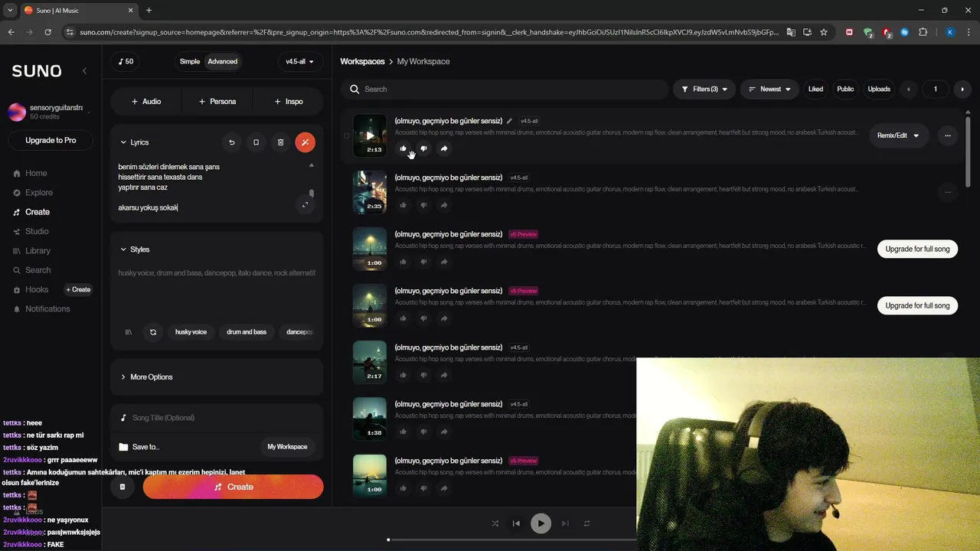Refresh suggested style tags
This screenshot has width=980, height=551.
coord(153,332)
